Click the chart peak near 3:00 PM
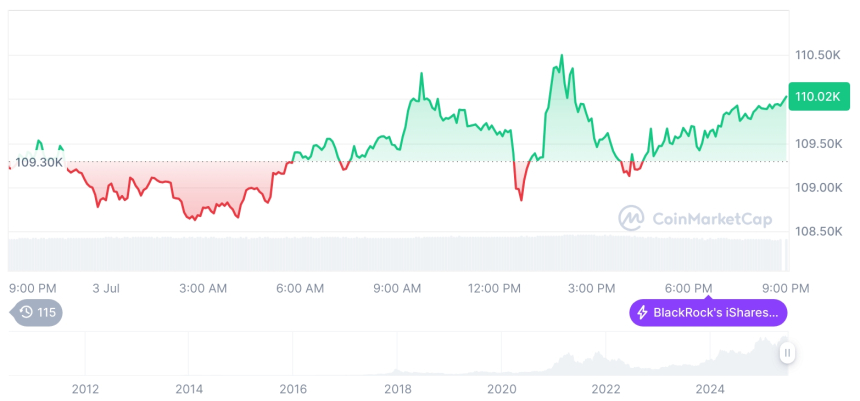Screen dimensions: 860x401 (x=561, y=56)
